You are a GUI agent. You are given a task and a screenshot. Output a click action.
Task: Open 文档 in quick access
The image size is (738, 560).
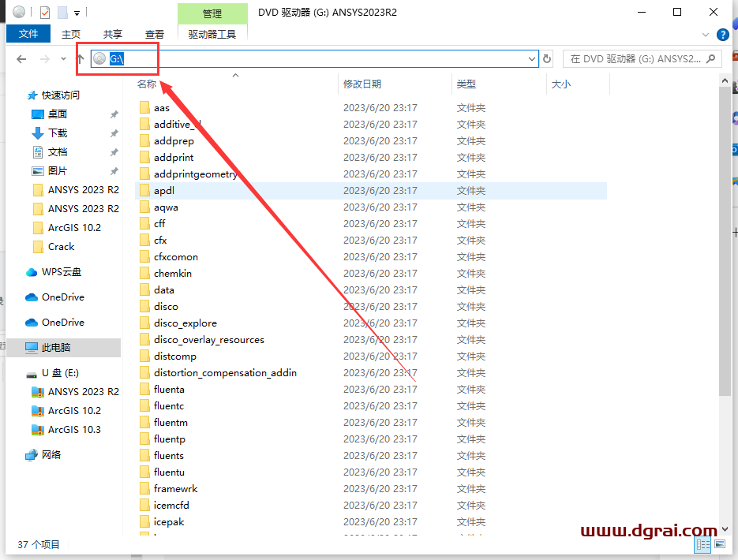(58, 152)
